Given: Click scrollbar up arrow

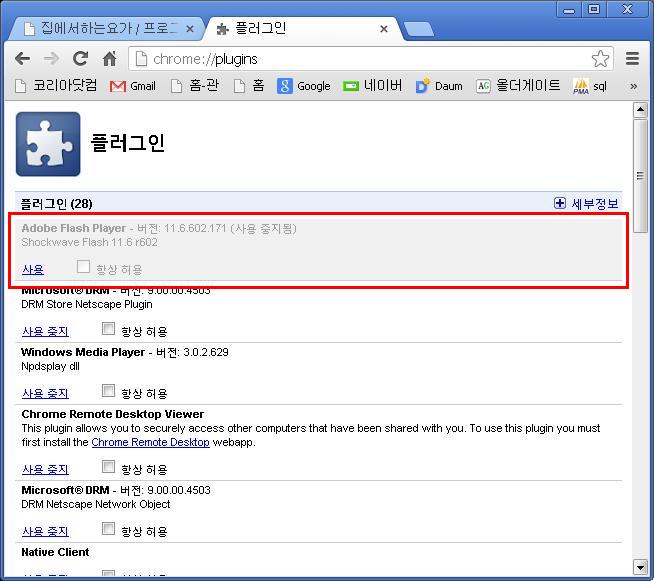Looking at the screenshot, I should 640,111.
